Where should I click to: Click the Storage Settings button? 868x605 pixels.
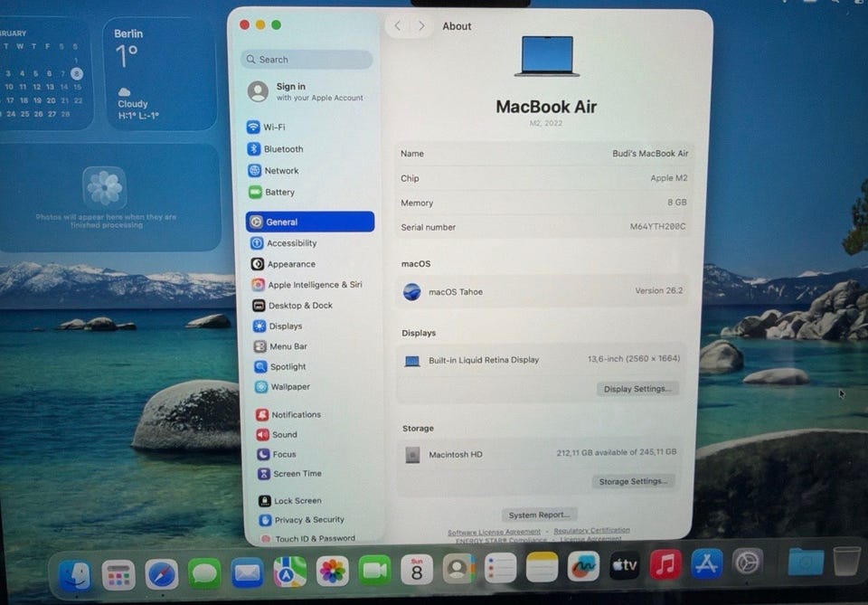click(x=633, y=481)
